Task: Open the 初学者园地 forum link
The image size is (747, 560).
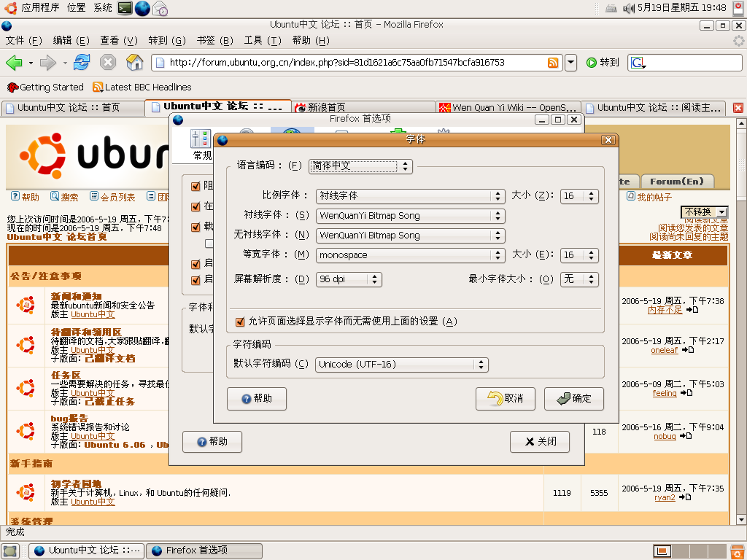Action: tap(76, 484)
